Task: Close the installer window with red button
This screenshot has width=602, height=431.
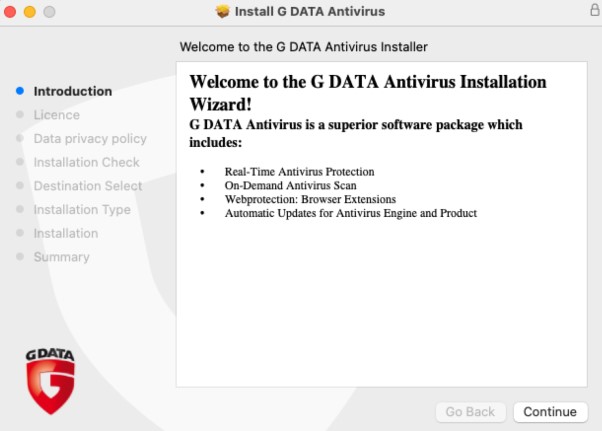Action: pos(10,12)
